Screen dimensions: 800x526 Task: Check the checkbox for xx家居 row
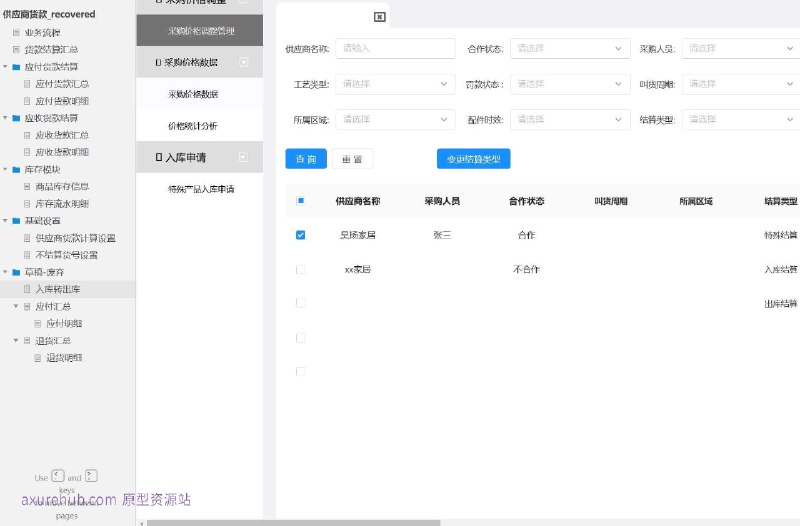point(301,269)
